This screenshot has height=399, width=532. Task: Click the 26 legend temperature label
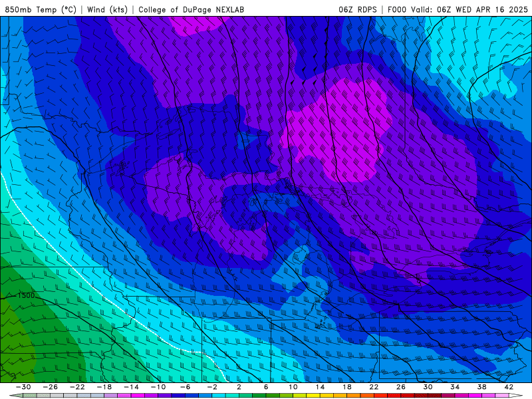(401, 387)
